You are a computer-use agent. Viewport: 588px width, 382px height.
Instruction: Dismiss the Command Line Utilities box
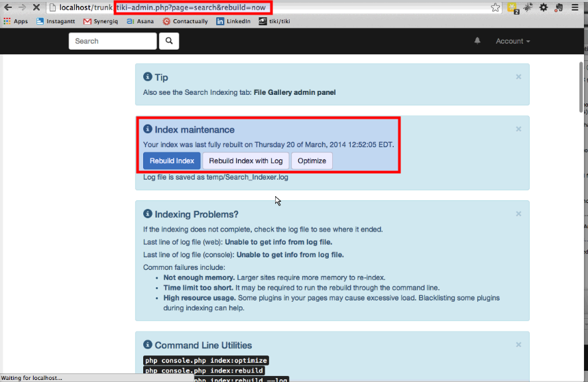(x=518, y=345)
